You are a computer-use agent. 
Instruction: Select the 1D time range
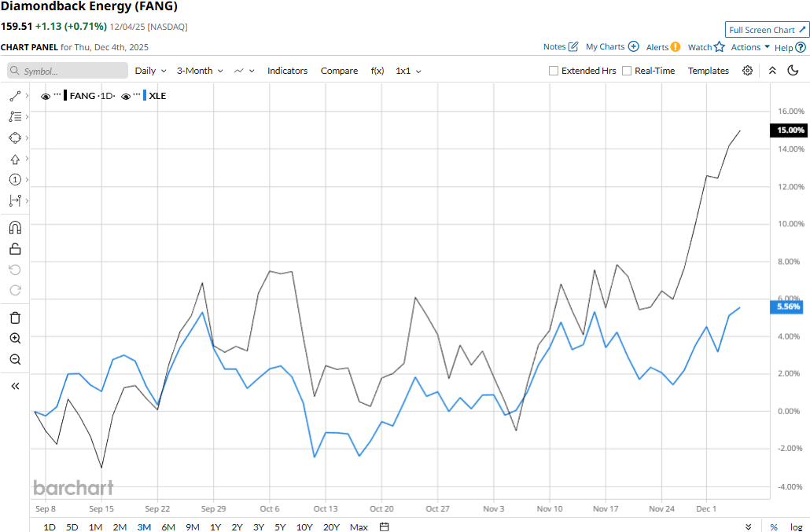tap(49, 526)
